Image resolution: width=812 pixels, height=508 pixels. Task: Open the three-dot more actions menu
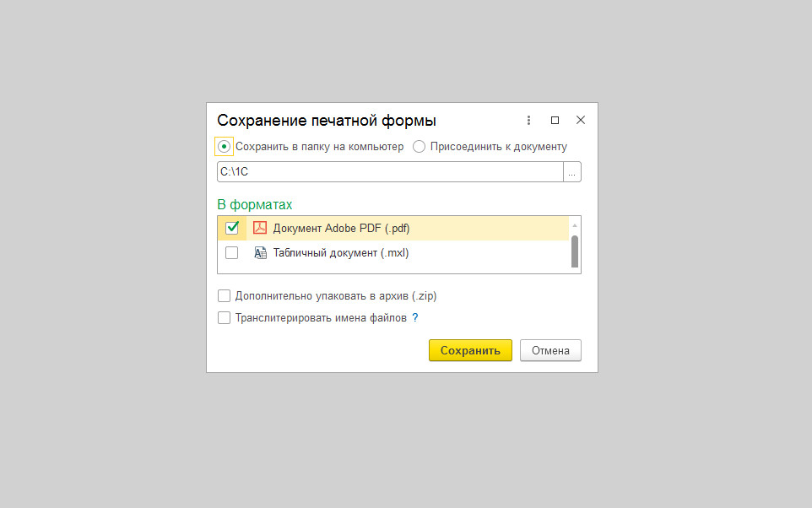click(529, 121)
